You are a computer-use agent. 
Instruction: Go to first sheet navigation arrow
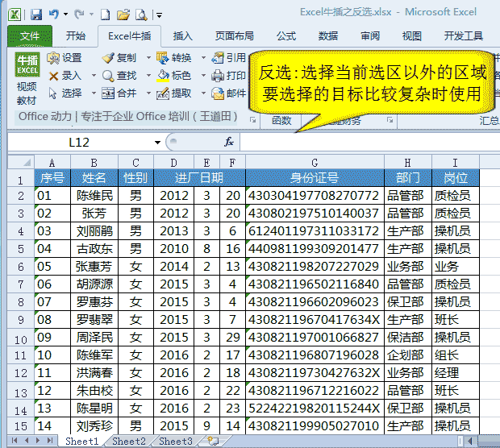pyautogui.click(x=15, y=441)
